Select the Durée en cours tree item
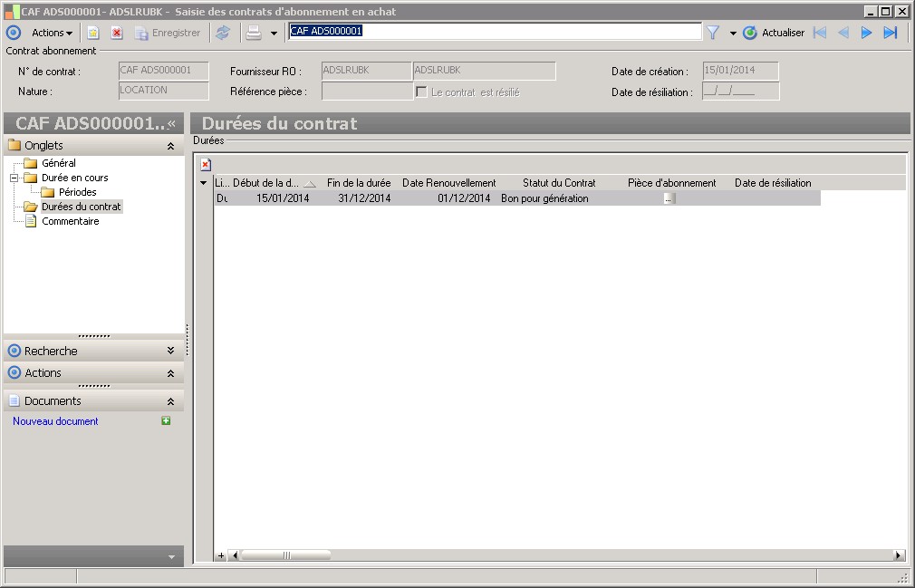 [x=74, y=178]
